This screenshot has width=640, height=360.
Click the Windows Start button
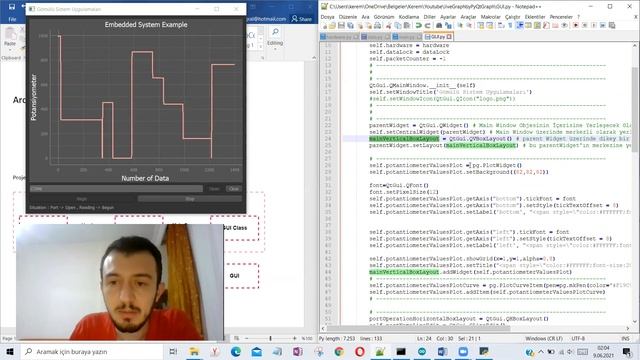[10, 351]
